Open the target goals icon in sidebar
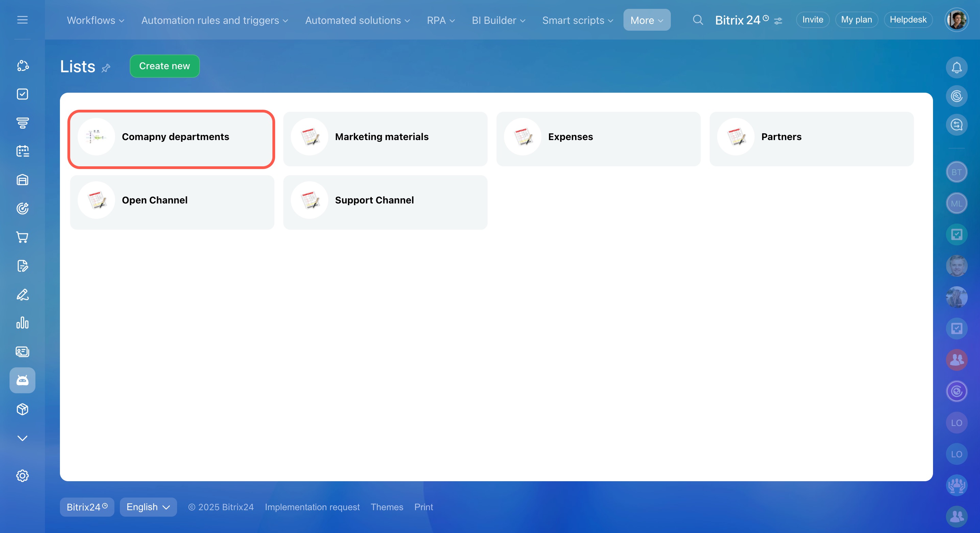Image resolution: width=980 pixels, height=533 pixels. [x=22, y=209]
